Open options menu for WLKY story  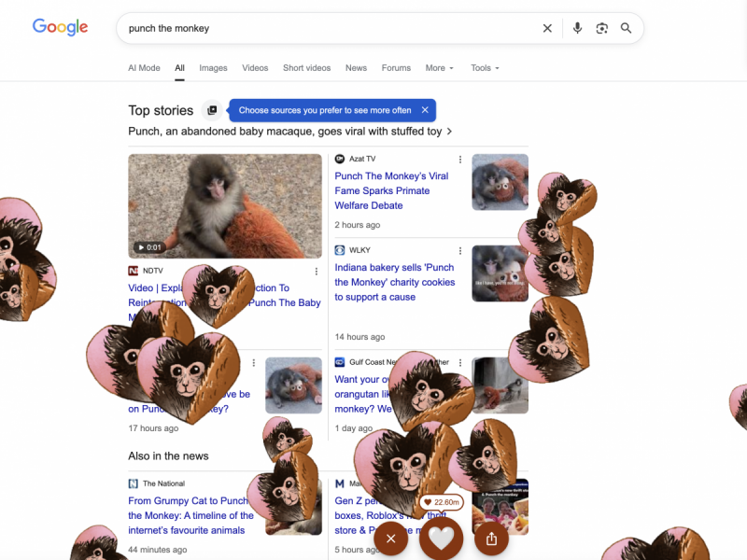pos(460,251)
